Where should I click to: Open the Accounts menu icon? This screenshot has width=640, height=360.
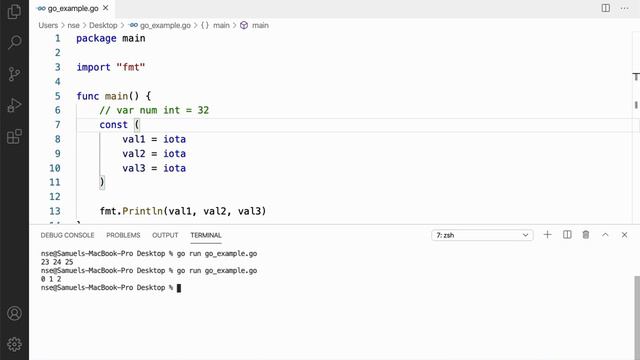click(14, 313)
